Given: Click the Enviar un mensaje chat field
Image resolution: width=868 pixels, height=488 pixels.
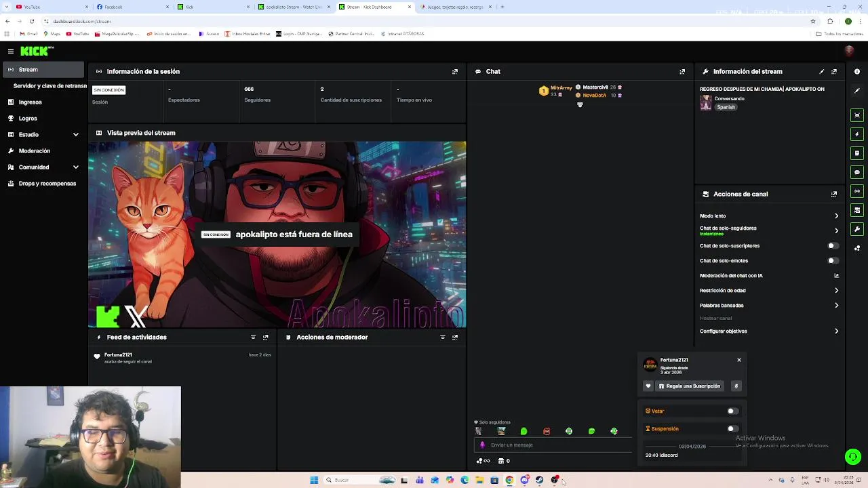Looking at the screenshot, I should (553, 445).
